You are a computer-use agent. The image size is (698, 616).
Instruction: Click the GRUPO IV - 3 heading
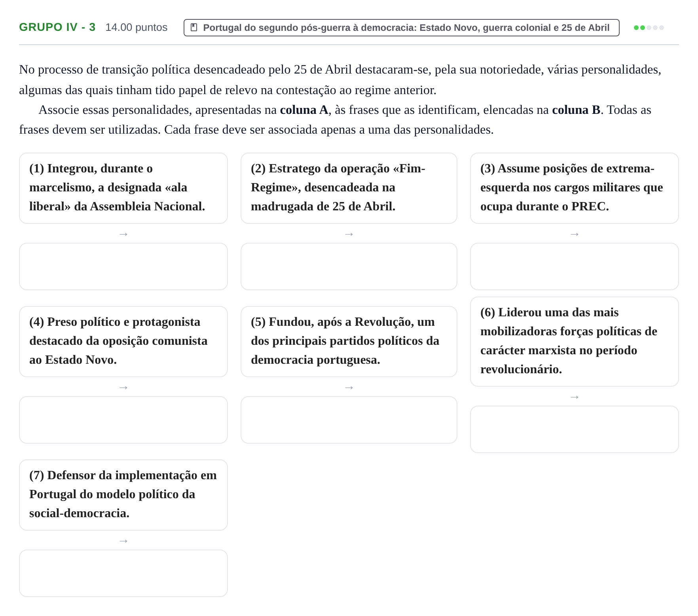click(57, 27)
